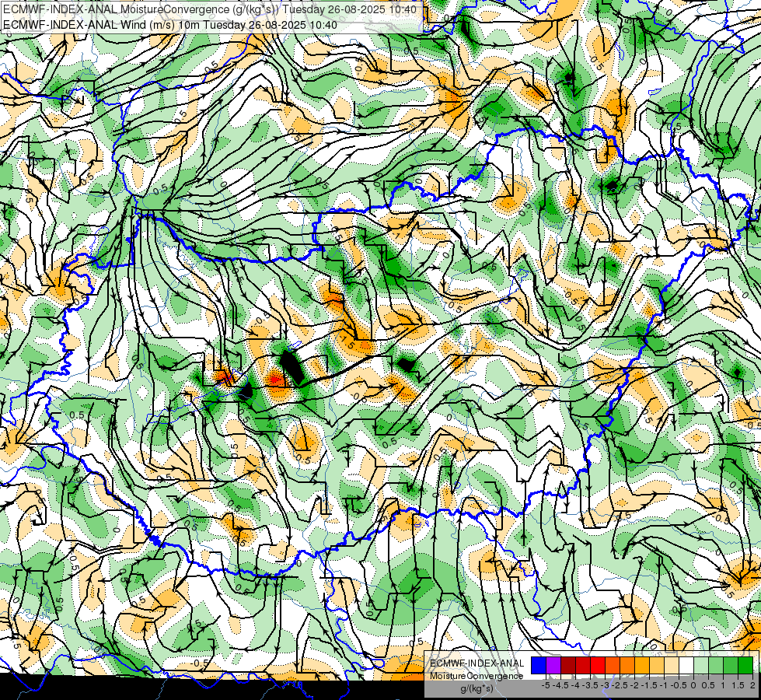Click the legend tick value 1.5
The image size is (761, 700).
[x=737, y=685]
